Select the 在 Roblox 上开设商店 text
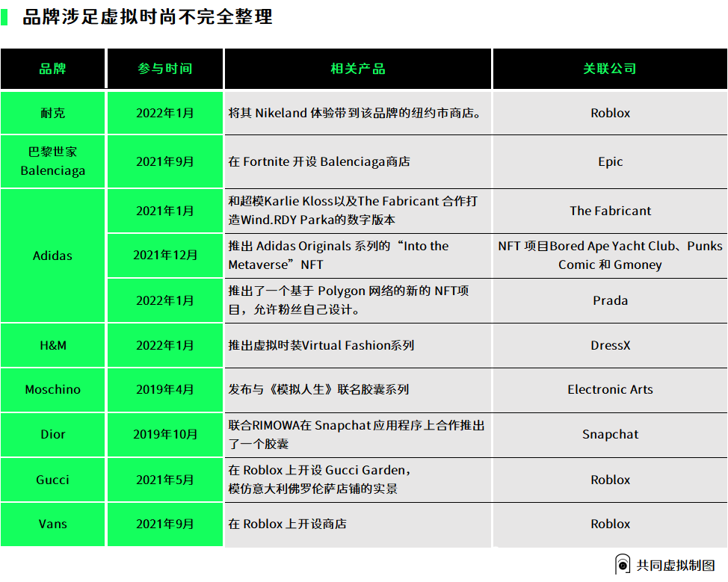This screenshot has width=728, height=582. [288, 524]
